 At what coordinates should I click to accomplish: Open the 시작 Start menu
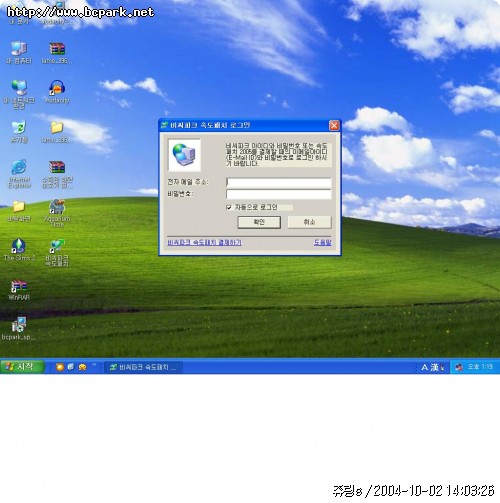click(22, 367)
